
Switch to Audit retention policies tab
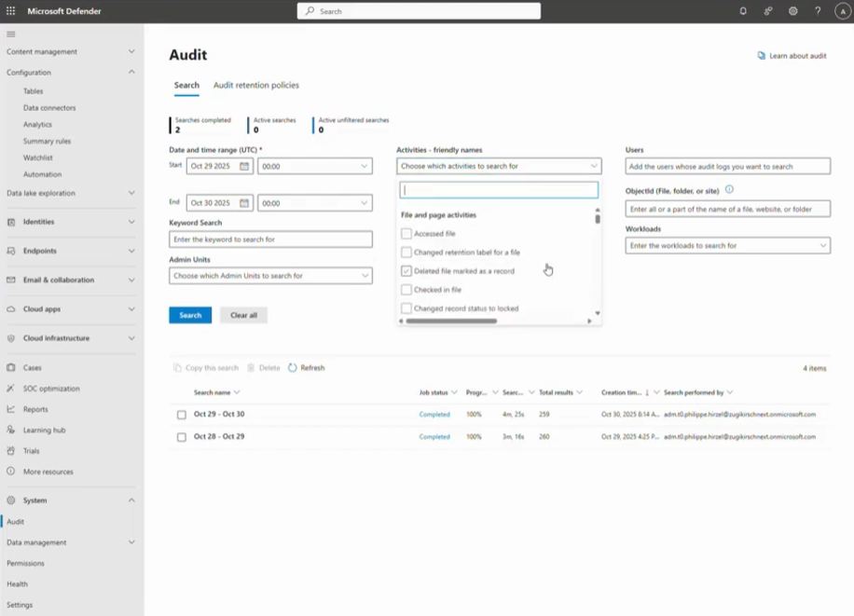tap(256, 85)
